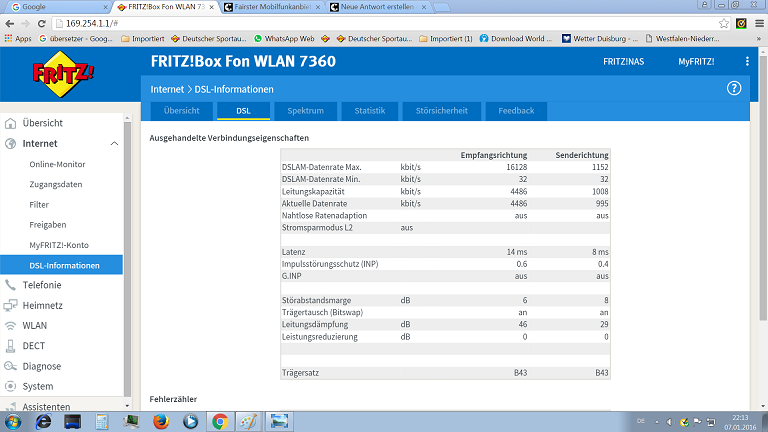This screenshot has width=768, height=432.
Task: Switch to the Statistik tab
Action: [x=370, y=111]
